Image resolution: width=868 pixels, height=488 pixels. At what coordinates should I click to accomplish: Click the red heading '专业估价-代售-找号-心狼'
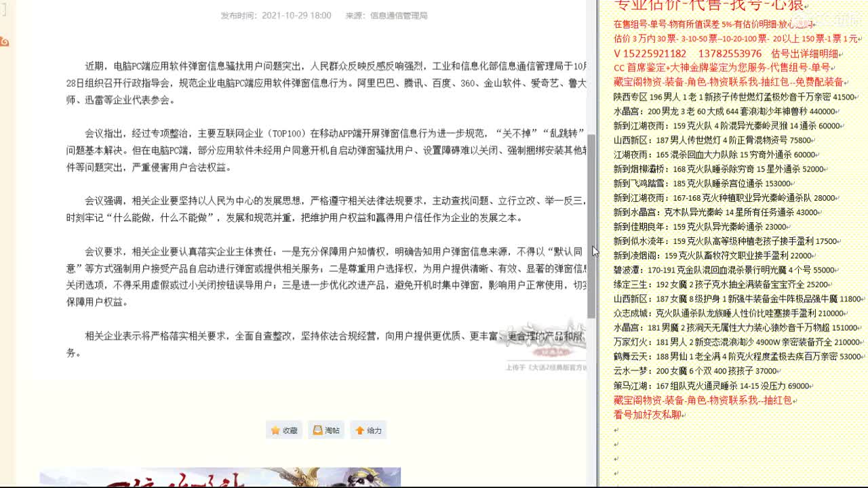pyautogui.click(x=709, y=5)
